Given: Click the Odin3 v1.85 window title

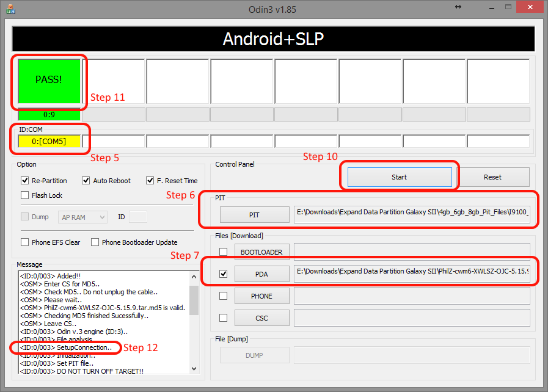Looking at the screenshot, I should [272, 9].
